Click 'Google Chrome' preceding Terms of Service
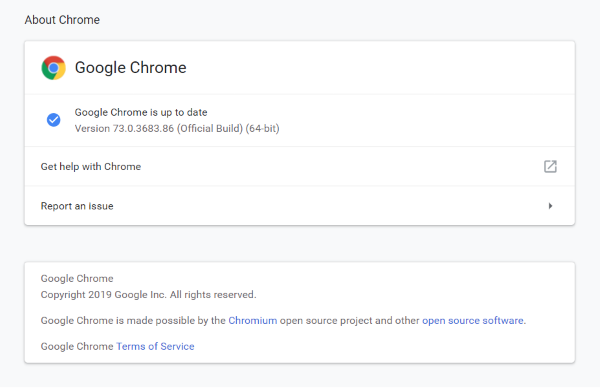Viewport: 600px width, 388px height. [x=77, y=346]
